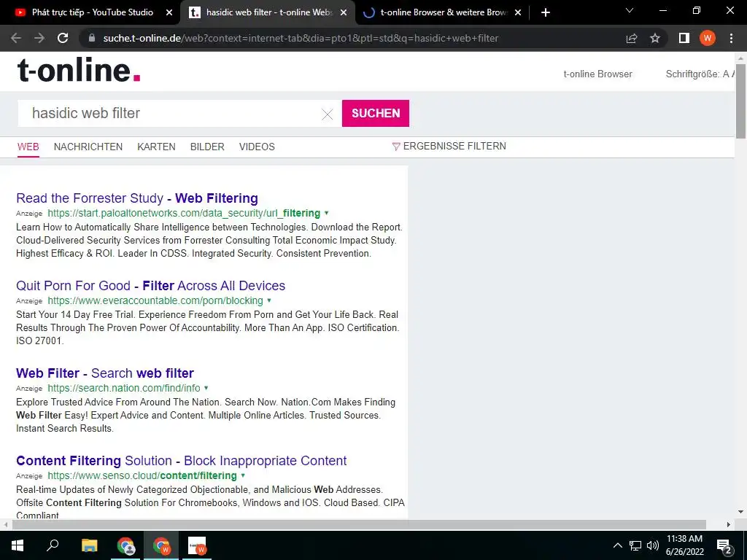Show hidden system tray icons
This screenshot has height=560, width=747.
pos(617,545)
